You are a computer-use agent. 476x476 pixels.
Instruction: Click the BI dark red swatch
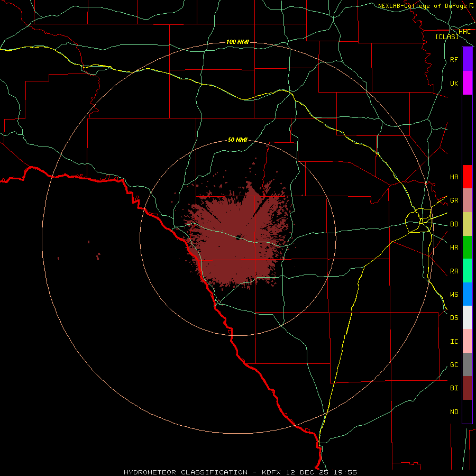(467, 388)
